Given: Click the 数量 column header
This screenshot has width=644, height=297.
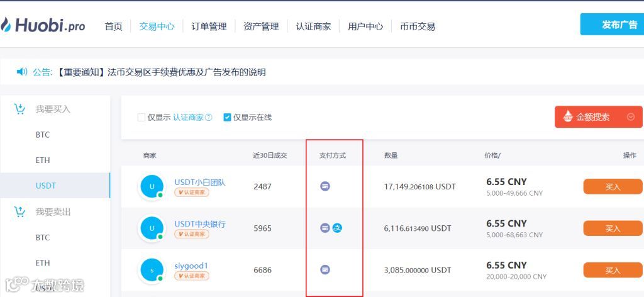Looking at the screenshot, I should tap(391, 155).
